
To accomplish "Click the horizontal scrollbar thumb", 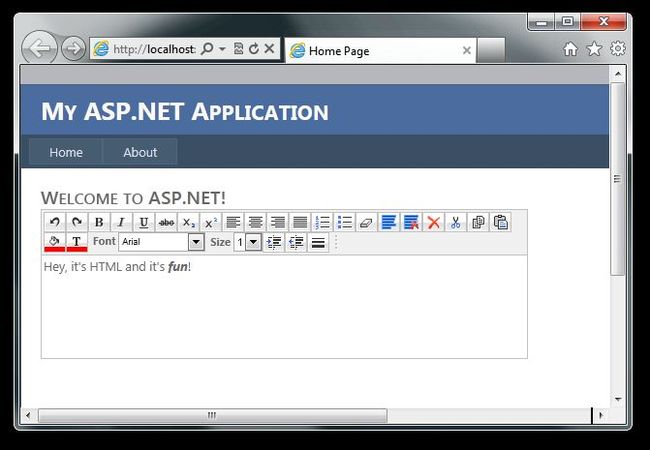I will [213, 415].
